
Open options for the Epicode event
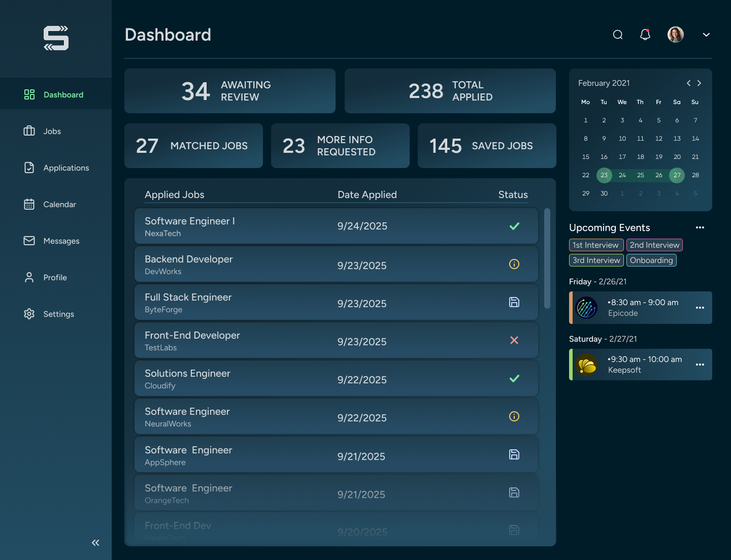pyautogui.click(x=700, y=308)
